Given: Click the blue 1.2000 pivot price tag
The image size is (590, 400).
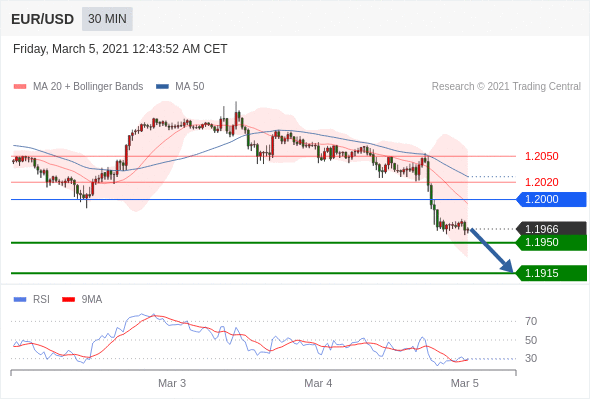Looking at the screenshot, I should (551, 199).
